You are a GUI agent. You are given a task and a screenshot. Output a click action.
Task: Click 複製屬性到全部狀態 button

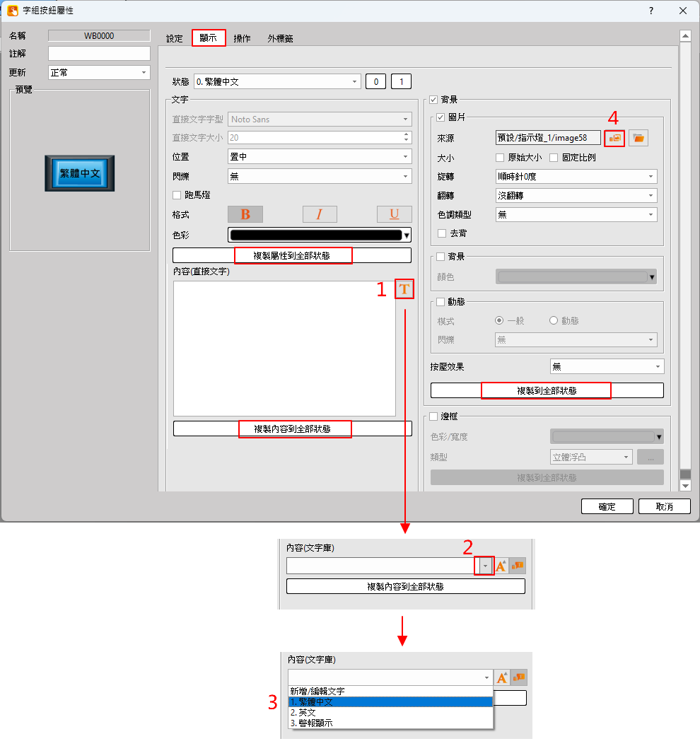292,255
